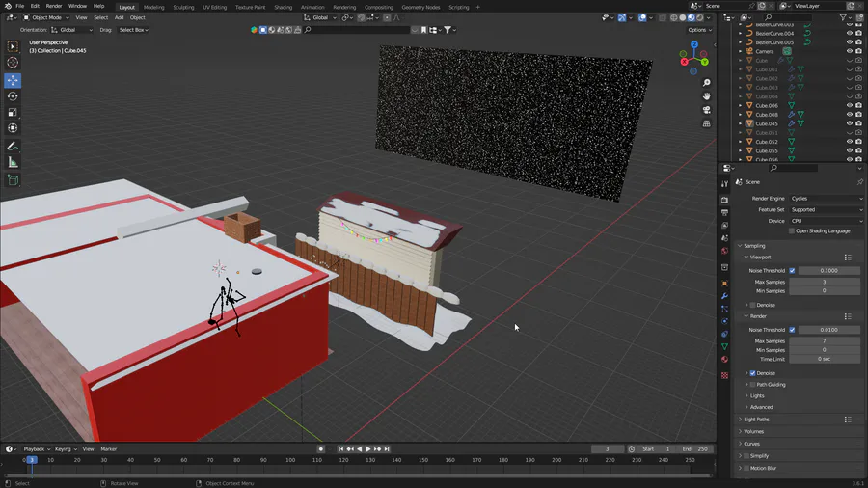The width and height of the screenshot is (868, 488).
Task: Pick the Annotate tool
Action: tap(13, 146)
